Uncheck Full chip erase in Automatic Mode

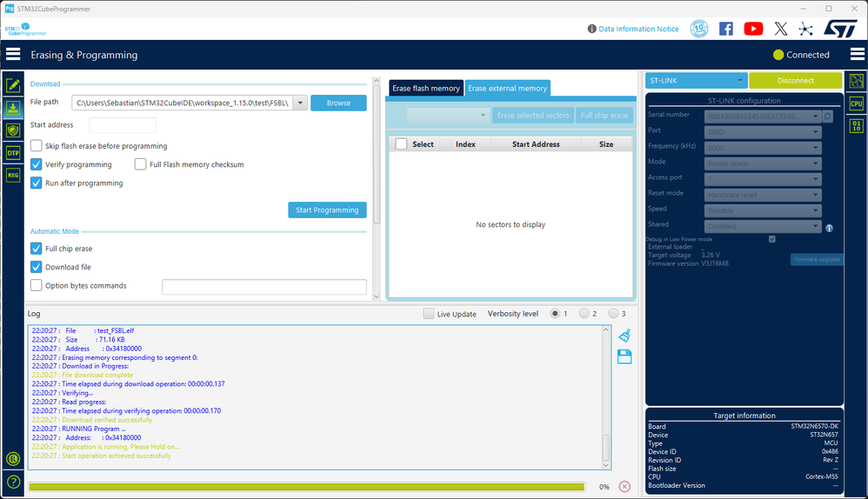(x=36, y=249)
